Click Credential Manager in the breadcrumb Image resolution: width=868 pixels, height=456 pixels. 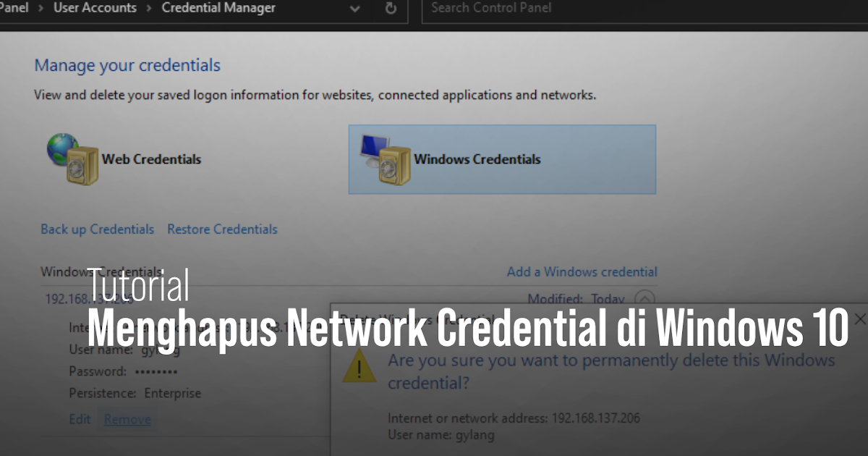tap(218, 8)
